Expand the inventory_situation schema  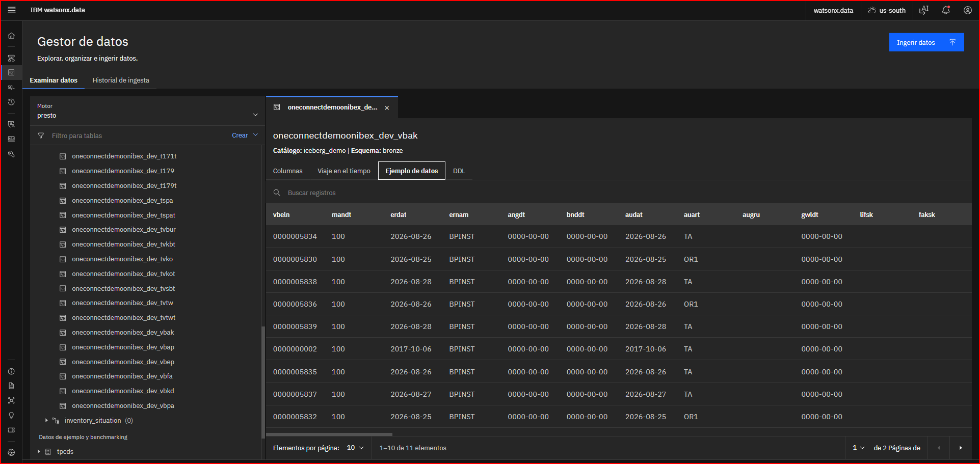click(x=46, y=421)
